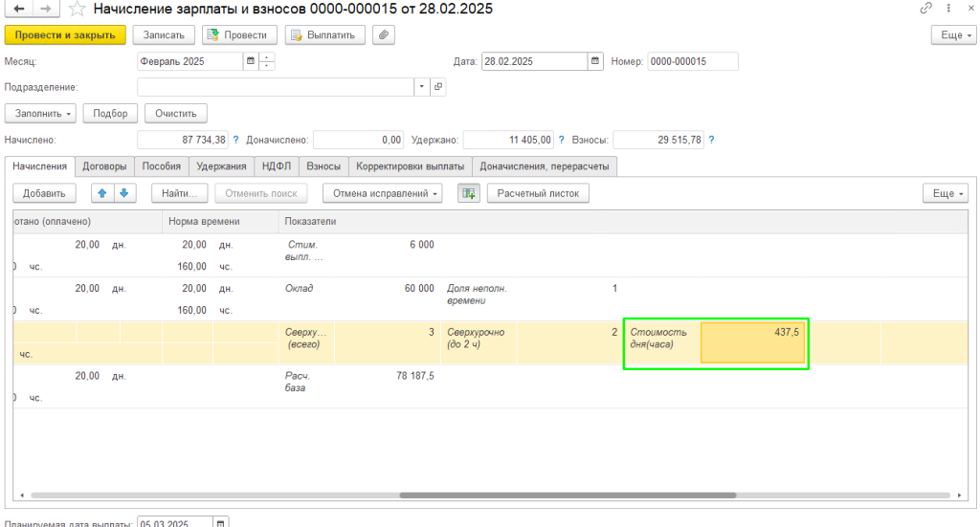Click the Расч. база value 78 187,5
The image size is (980, 527).
coord(415,376)
